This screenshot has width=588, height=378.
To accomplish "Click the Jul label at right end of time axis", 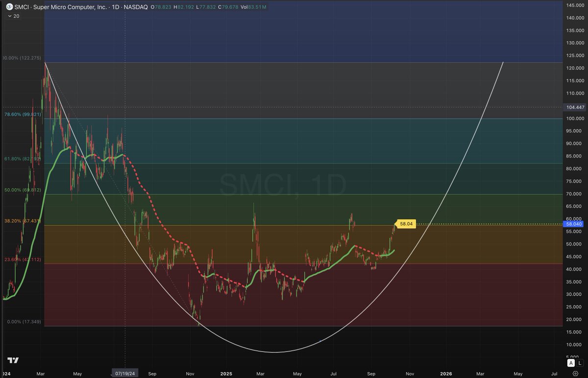I will (554, 373).
